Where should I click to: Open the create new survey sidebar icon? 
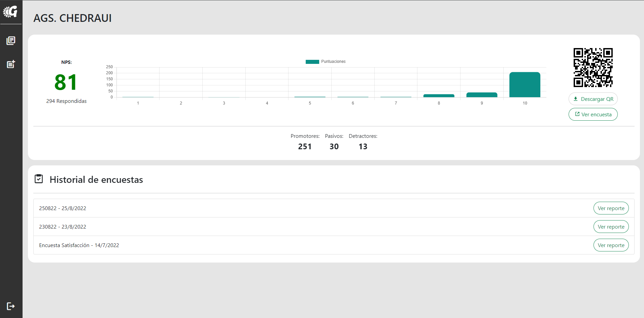(11, 64)
